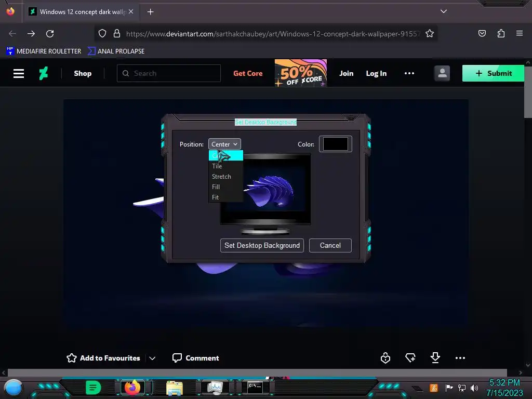Click the add to collection icon

click(410, 357)
